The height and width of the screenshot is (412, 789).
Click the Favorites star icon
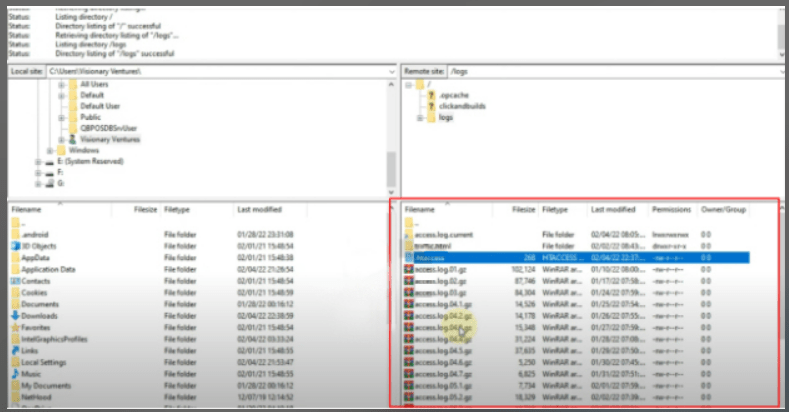click(x=16, y=327)
